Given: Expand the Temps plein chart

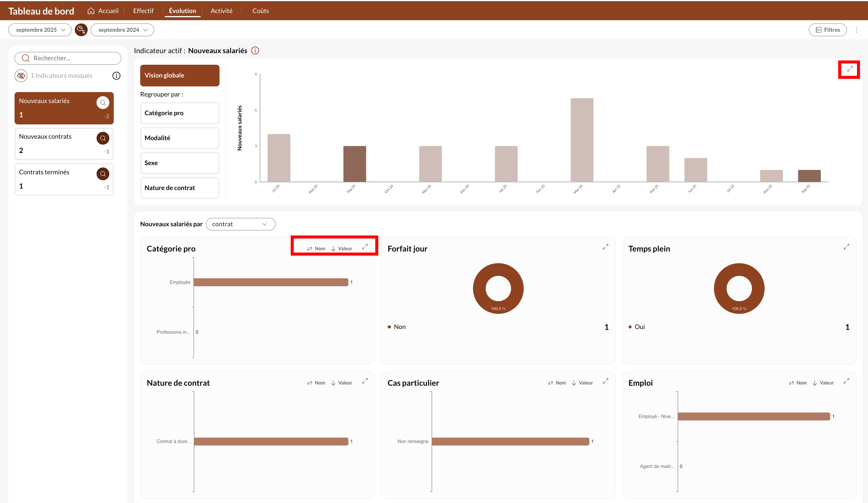Looking at the screenshot, I should pos(846,247).
